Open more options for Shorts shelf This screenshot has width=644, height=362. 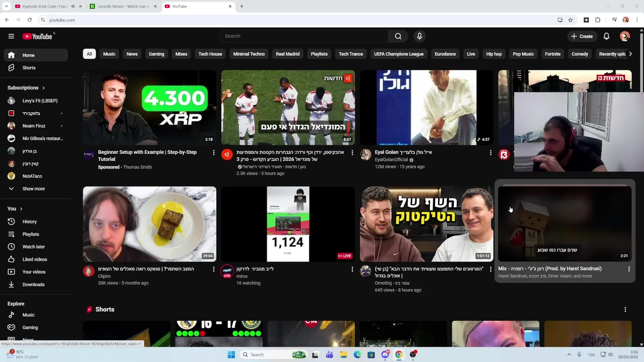625,310
